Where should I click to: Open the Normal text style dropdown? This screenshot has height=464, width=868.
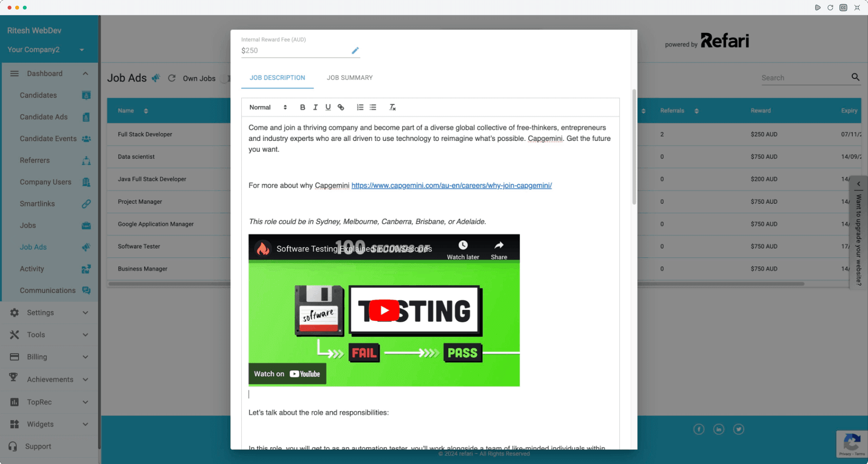click(x=268, y=108)
